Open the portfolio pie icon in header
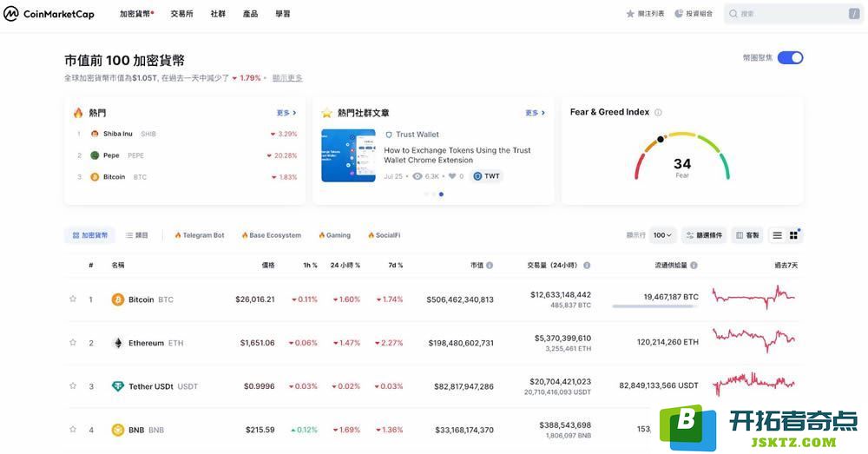Viewport: 868px width, 454px height. [679, 14]
